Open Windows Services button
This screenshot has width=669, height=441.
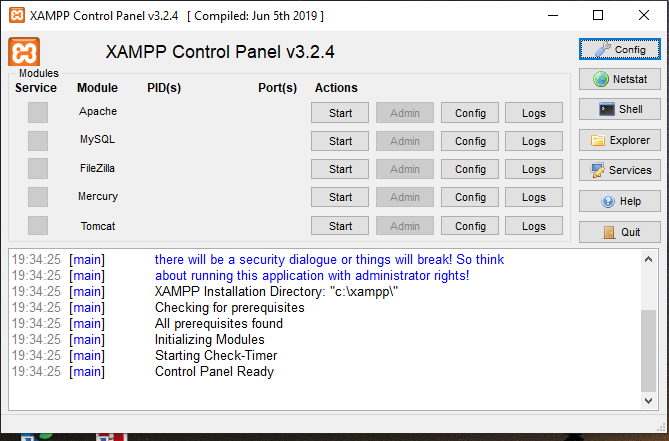pos(620,170)
